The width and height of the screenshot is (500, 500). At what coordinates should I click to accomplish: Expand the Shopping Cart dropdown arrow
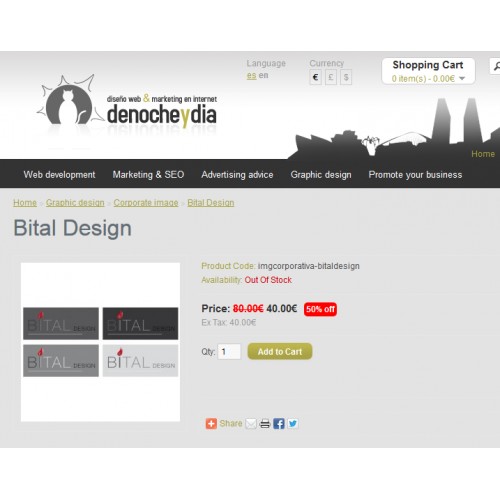462,79
